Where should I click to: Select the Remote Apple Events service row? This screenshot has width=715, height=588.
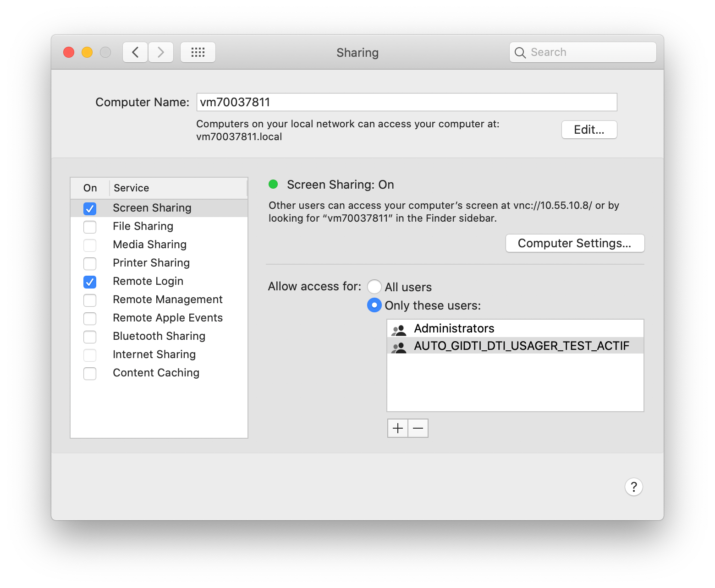click(159, 318)
